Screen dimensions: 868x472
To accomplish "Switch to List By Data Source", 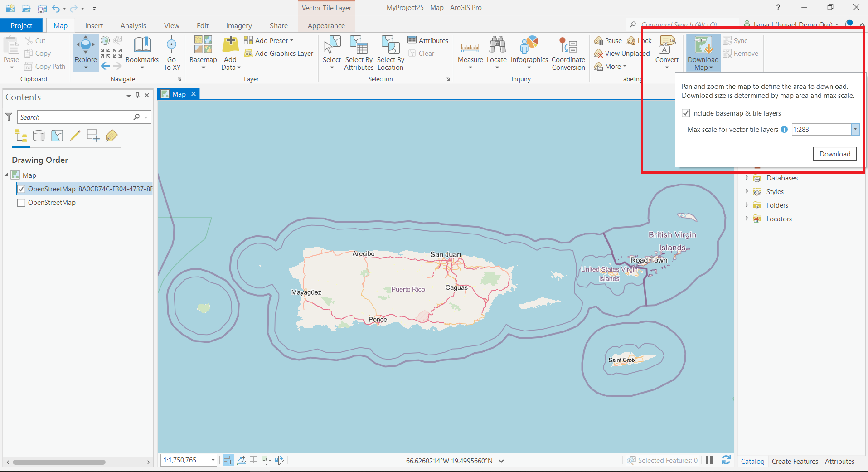I will pyautogui.click(x=39, y=136).
